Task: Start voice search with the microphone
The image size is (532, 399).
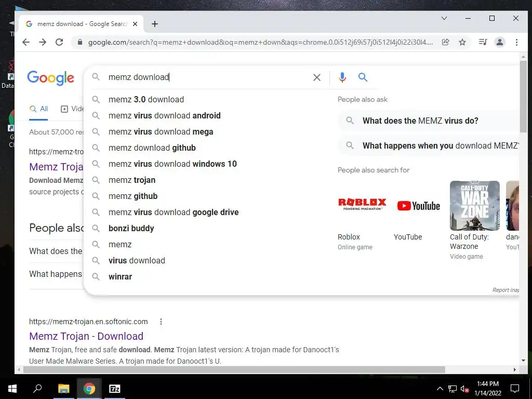Action: coord(342,77)
